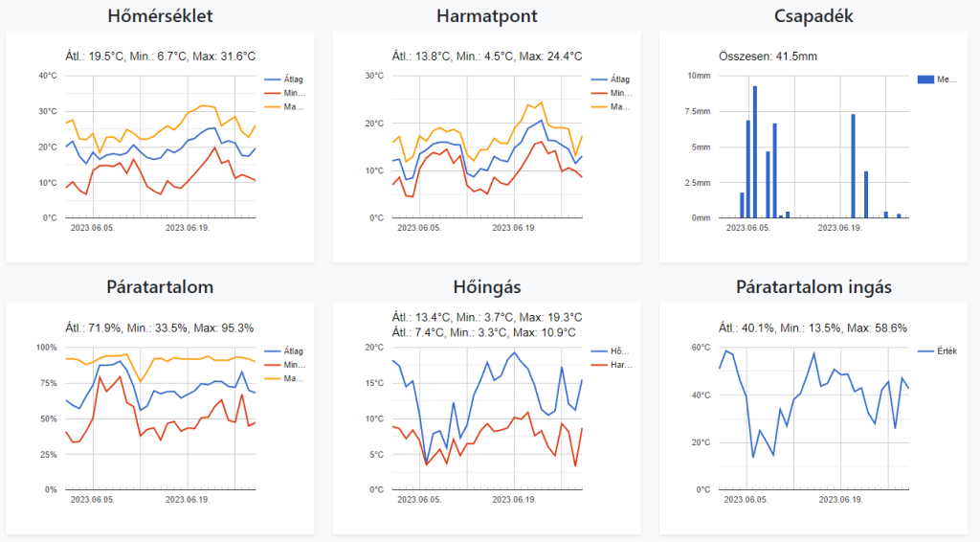This screenshot has height=542, width=980.
Task: Select the Csapadék chart title
Action: 815,16
